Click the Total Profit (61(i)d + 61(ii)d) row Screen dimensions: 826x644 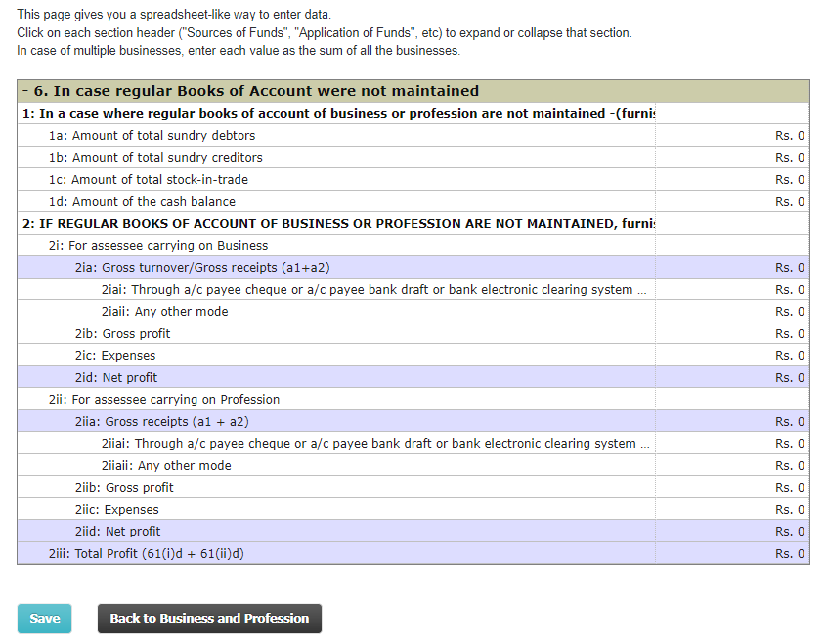732,552
